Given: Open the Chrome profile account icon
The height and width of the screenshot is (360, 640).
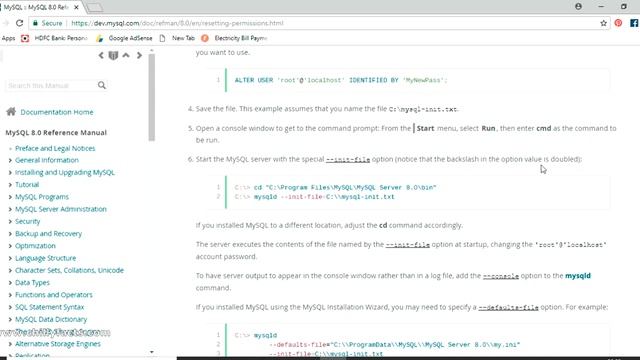Looking at the screenshot, I should tap(578, 7).
